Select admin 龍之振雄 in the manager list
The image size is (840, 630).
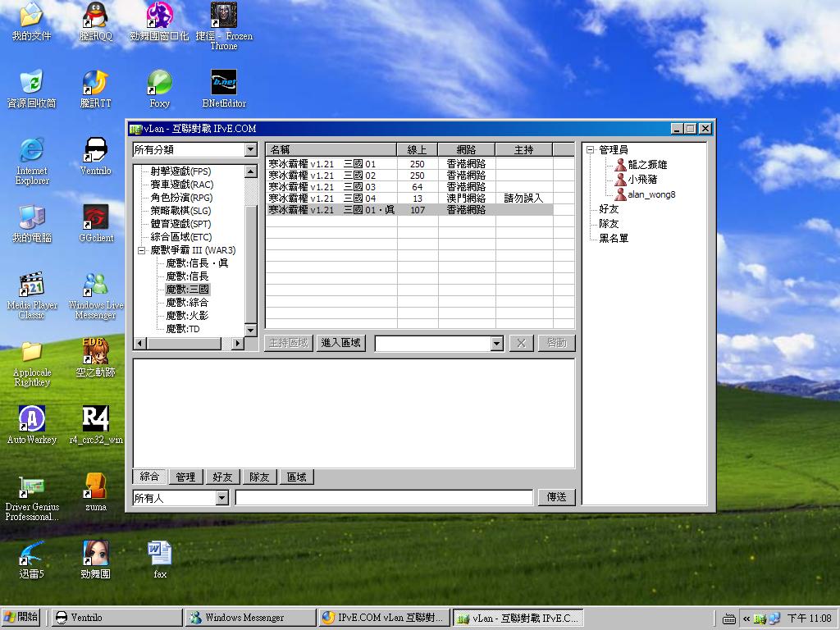pyautogui.click(x=646, y=163)
